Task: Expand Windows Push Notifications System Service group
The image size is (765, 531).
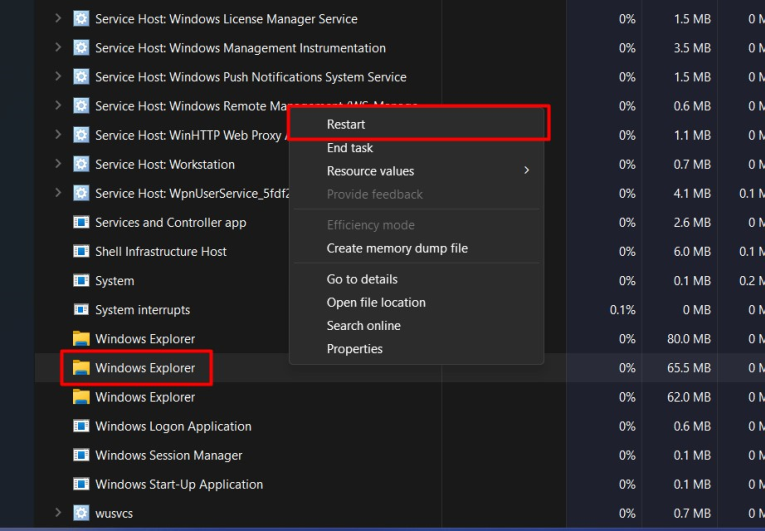Action: (x=57, y=77)
